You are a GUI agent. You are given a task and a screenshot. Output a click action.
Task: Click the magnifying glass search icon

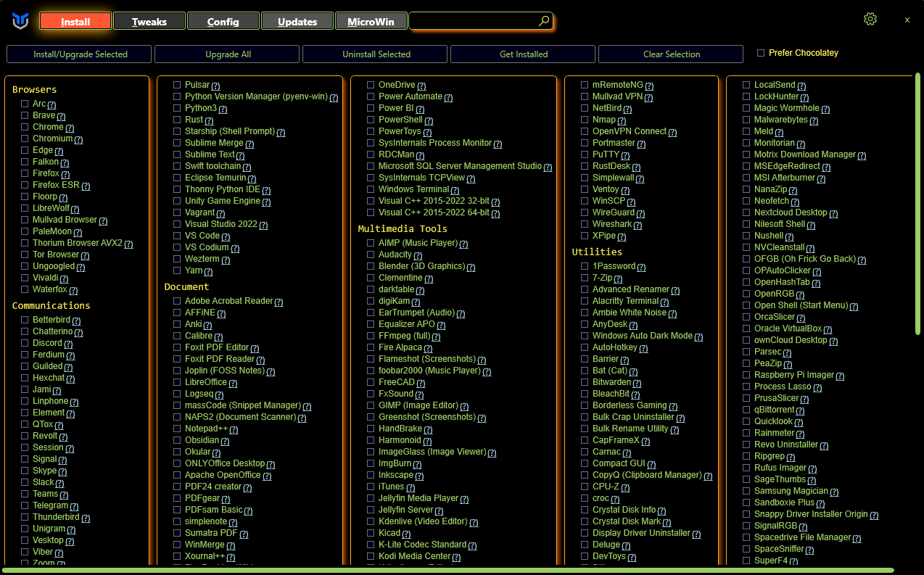(x=543, y=21)
